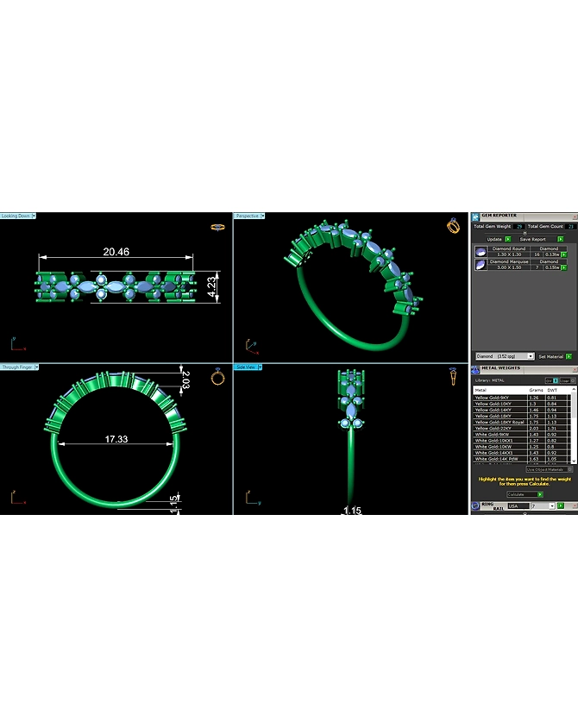Viewport: 578px width, 728px height.
Task: Click the Ring Rail panel icon
Action: tap(475, 506)
